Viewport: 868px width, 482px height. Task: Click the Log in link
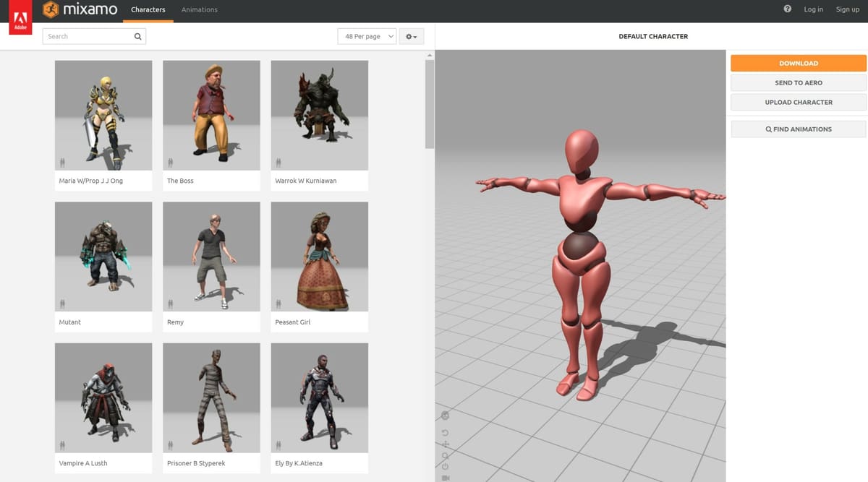tap(814, 9)
